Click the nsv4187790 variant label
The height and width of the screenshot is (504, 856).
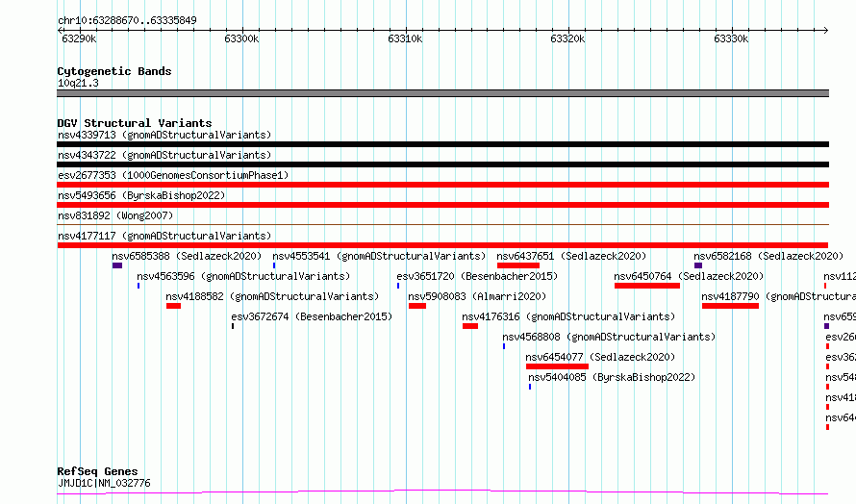pyautogui.click(x=778, y=296)
